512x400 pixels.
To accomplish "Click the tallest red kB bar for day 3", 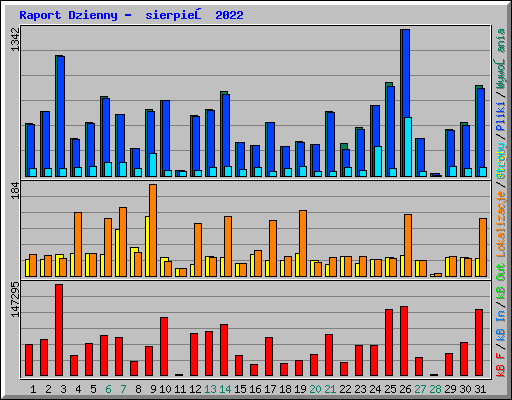I will pos(59,330).
